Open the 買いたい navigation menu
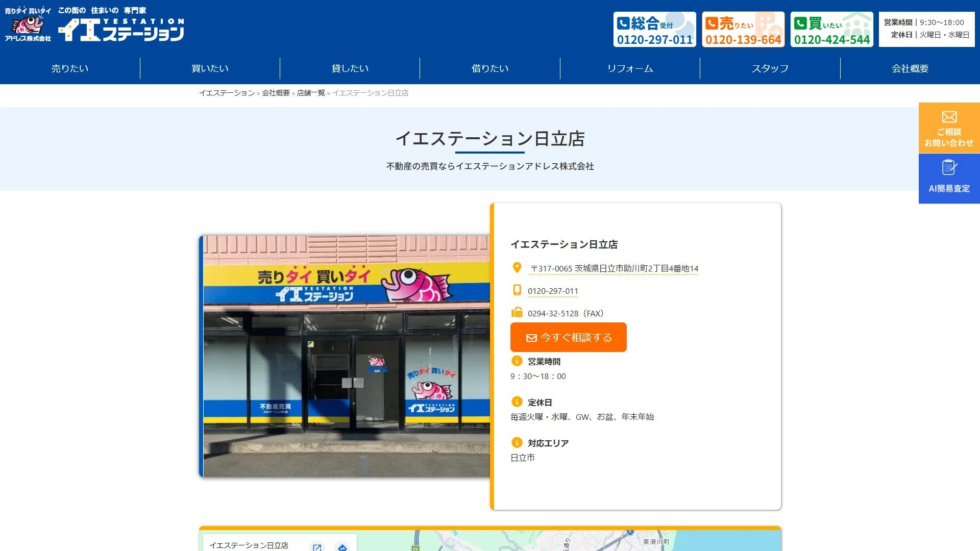 (x=210, y=68)
